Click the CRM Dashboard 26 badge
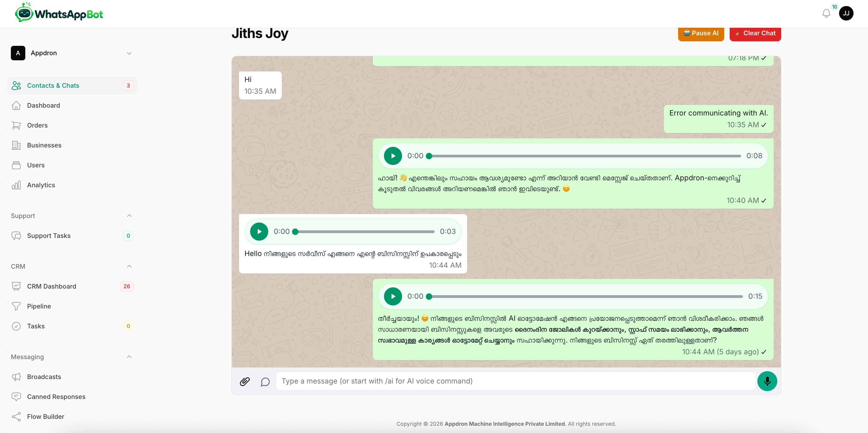 point(127,286)
